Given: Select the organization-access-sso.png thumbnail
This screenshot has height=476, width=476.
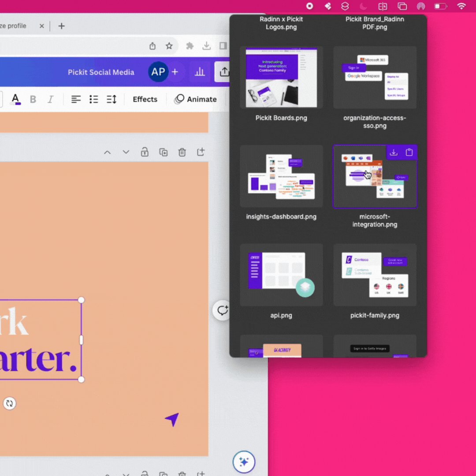Looking at the screenshot, I should 375,78.
